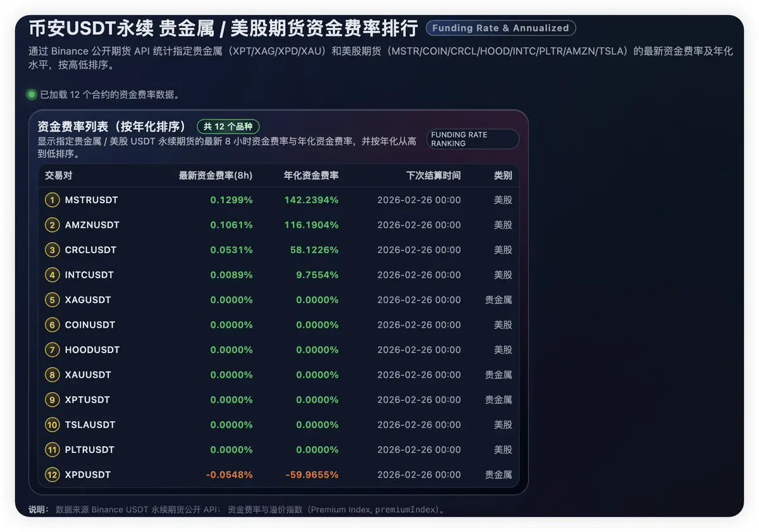Click rank badge 7 beside HOODUSDT
759x532 pixels.
click(x=52, y=350)
